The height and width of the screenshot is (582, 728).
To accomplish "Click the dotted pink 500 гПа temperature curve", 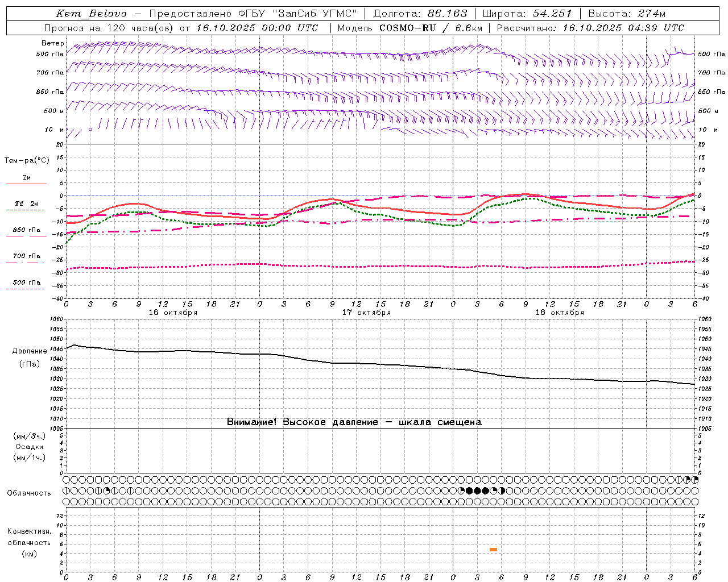I will point(381,265).
